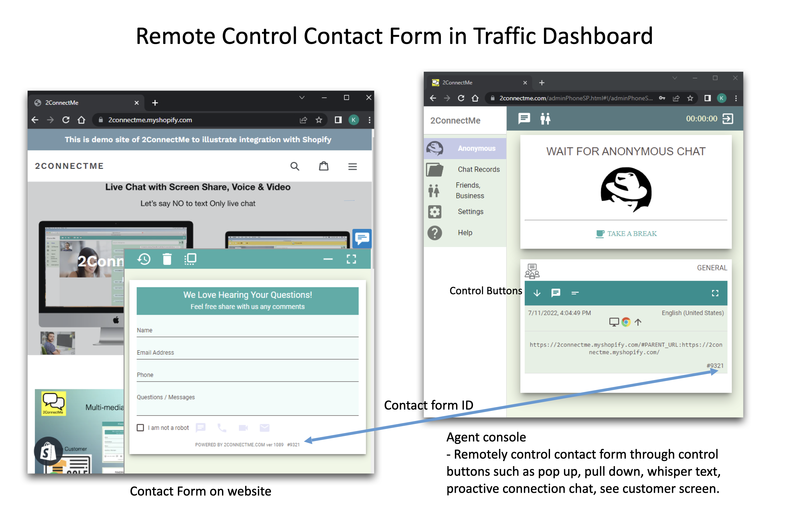Click the phone call icon below the form

click(x=222, y=428)
